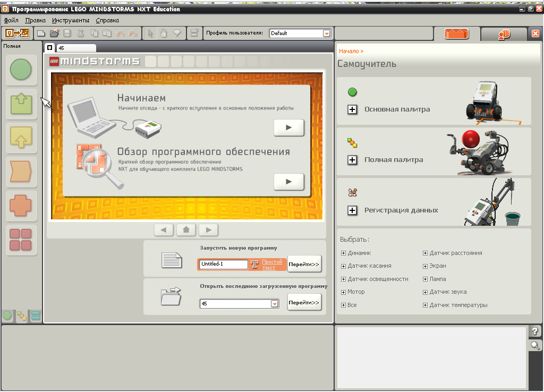Open the Flow orange palette block
This screenshot has height=392, width=544.
coord(21,172)
